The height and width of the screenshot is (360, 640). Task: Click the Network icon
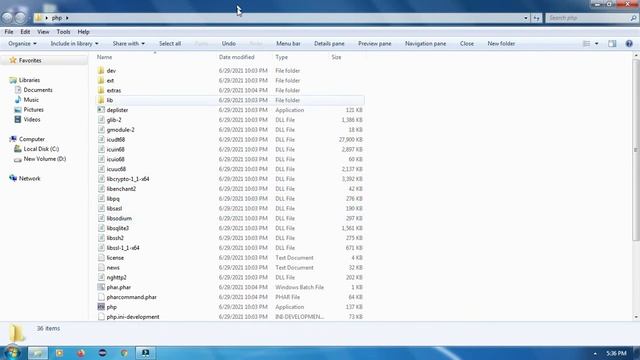13,178
